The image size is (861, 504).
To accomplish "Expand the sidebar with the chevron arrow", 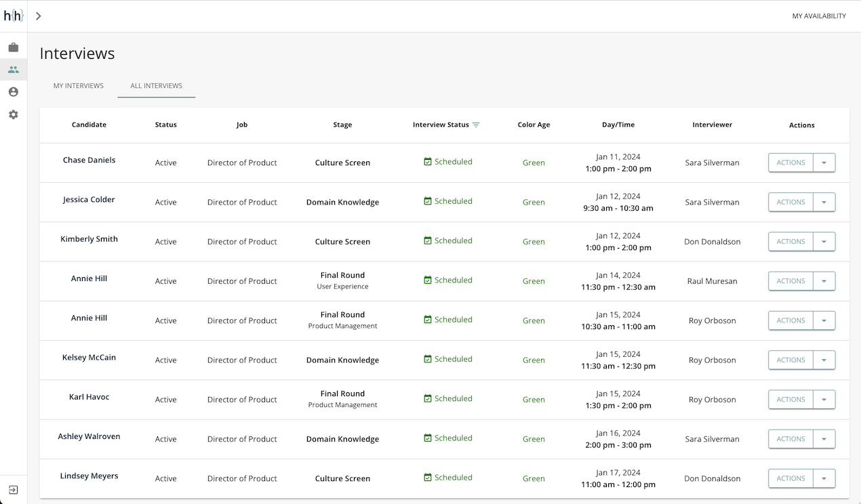I will pos(39,16).
